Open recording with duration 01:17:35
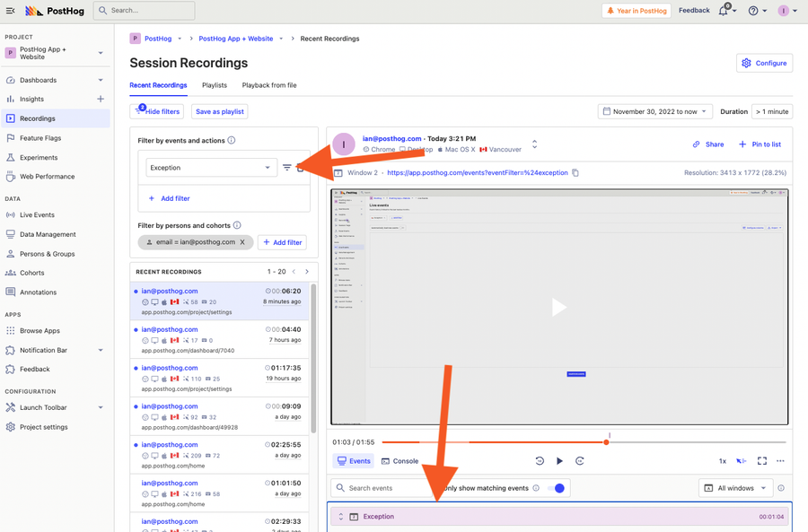808x532 pixels. [x=220, y=378]
